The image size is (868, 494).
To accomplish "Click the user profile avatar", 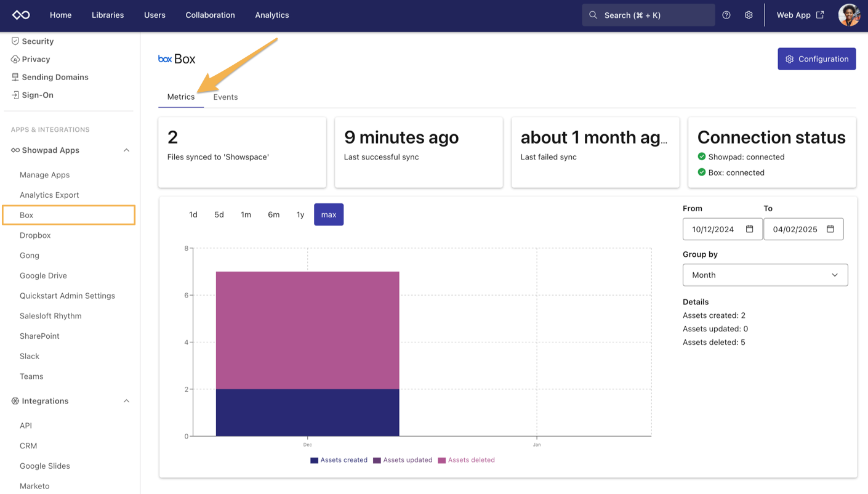I will (x=849, y=15).
